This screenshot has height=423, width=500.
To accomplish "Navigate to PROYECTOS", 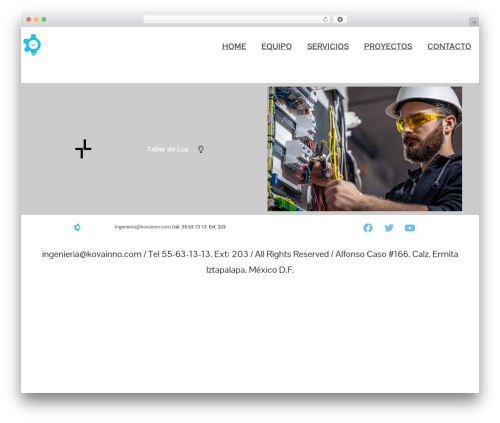I will 388,46.
